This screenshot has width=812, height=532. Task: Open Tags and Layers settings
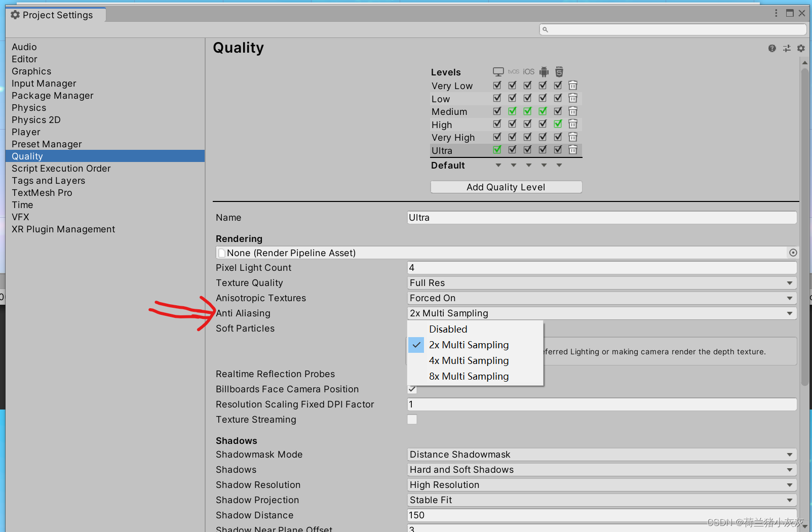tap(49, 181)
